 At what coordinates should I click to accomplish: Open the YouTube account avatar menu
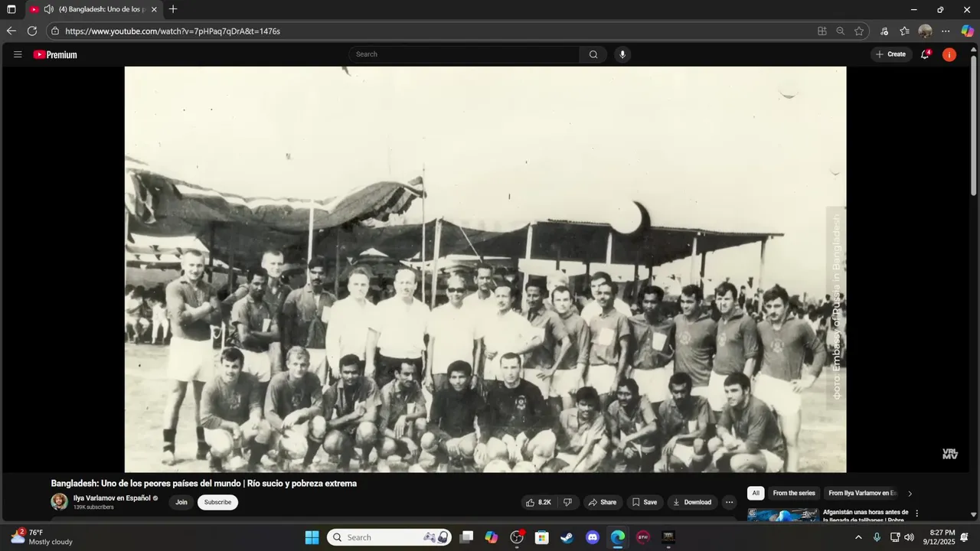[x=949, y=54]
